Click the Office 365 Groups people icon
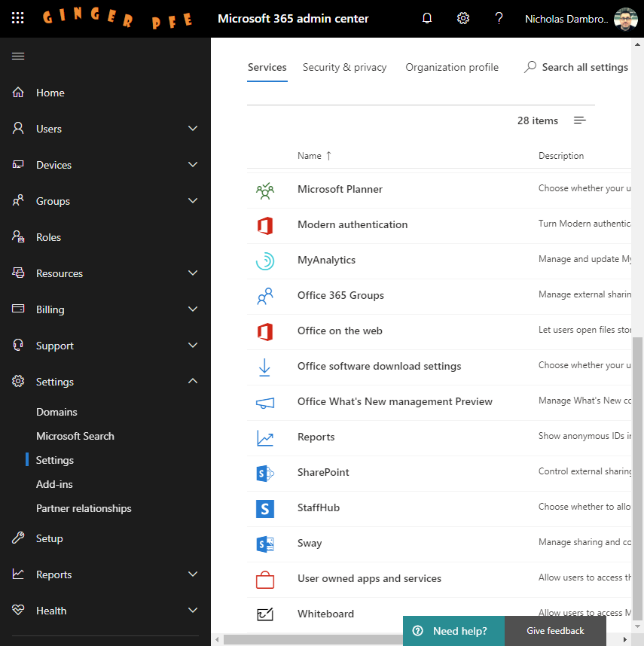The image size is (644, 646). pyautogui.click(x=265, y=296)
